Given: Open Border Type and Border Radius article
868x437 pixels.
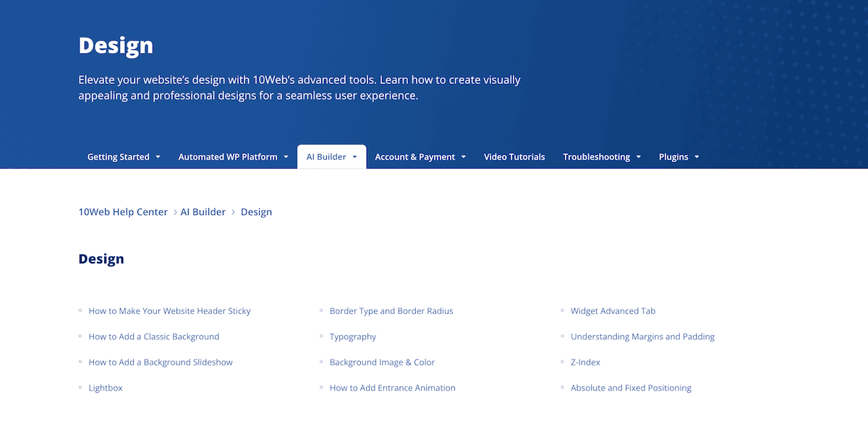Looking at the screenshot, I should coord(391,311).
